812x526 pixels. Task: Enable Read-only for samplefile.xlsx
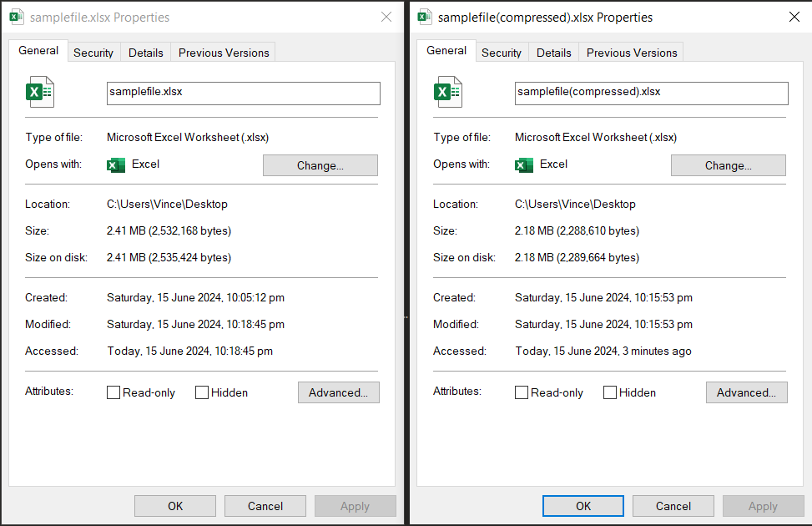coord(113,392)
